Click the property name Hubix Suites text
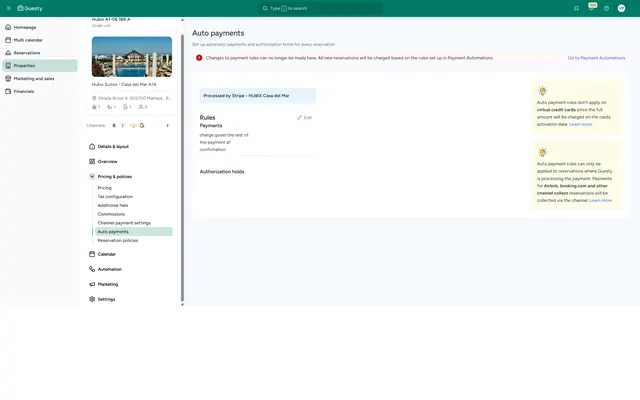This screenshot has width=640, height=400. point(124,84)
